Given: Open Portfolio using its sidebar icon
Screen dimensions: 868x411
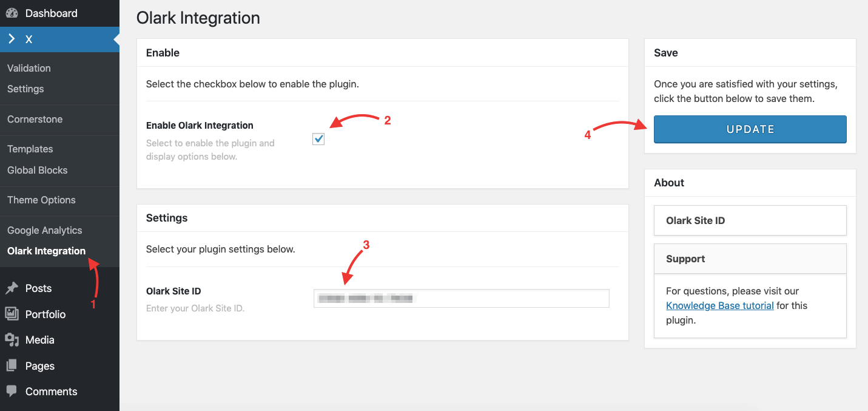Looking at the screenshot, I should click(x=13, y=314).
